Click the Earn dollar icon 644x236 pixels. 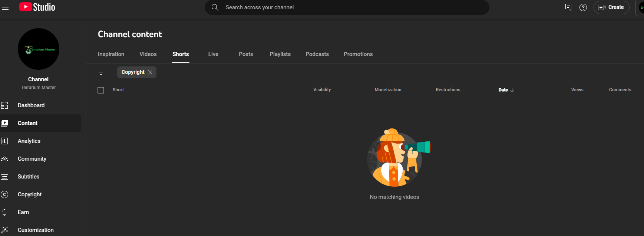pos(4,212)
